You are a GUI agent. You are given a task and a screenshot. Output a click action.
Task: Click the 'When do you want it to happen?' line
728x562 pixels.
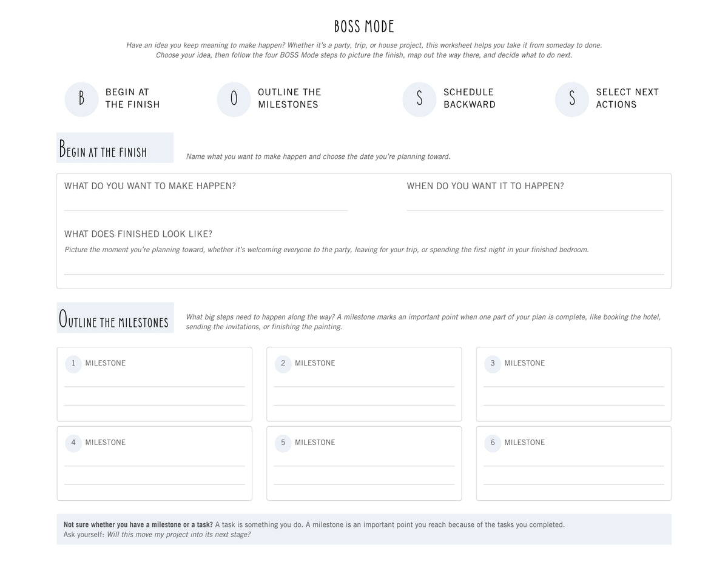tap(535, 210)
